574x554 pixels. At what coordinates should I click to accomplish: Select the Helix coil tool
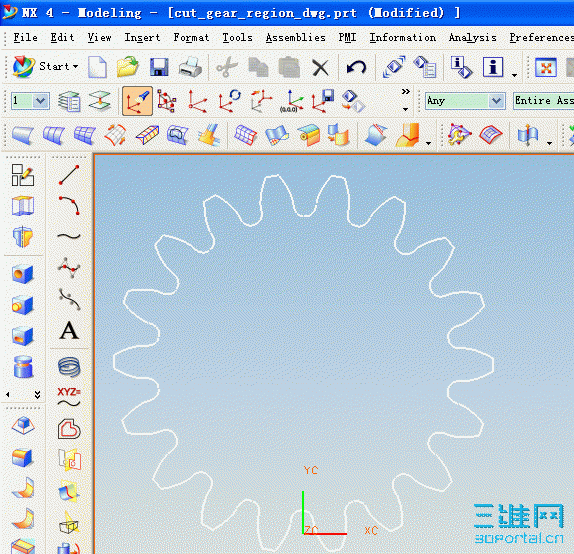coord(69,367)
